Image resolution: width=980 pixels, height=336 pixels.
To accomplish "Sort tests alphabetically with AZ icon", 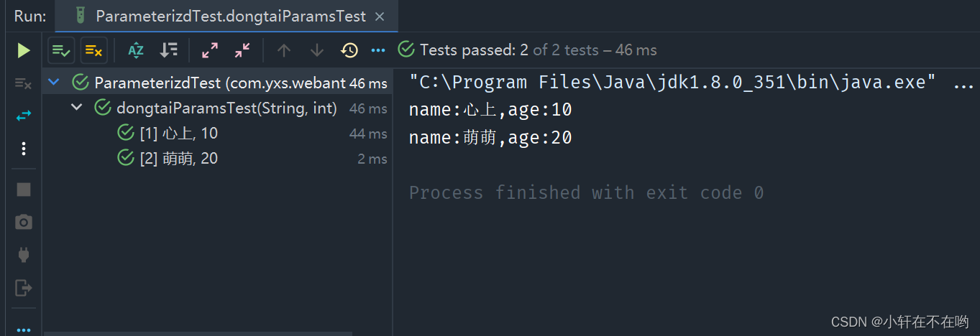I will point(136,50).
